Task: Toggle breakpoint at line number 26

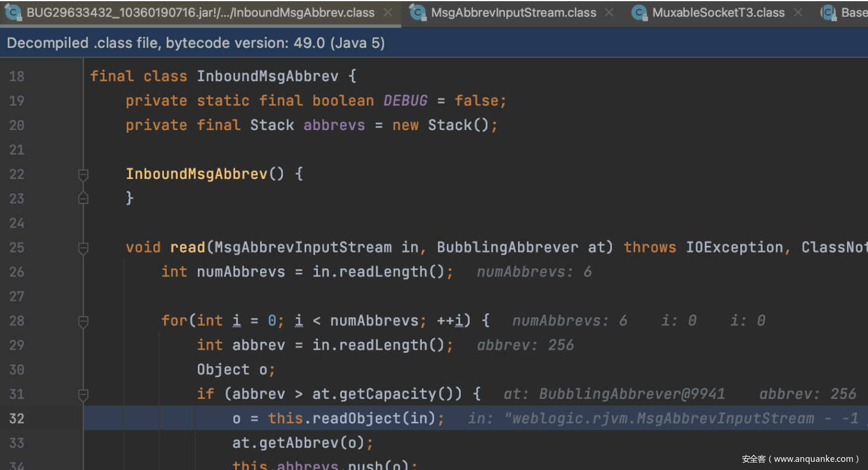Action: click(x=17, y=272)
